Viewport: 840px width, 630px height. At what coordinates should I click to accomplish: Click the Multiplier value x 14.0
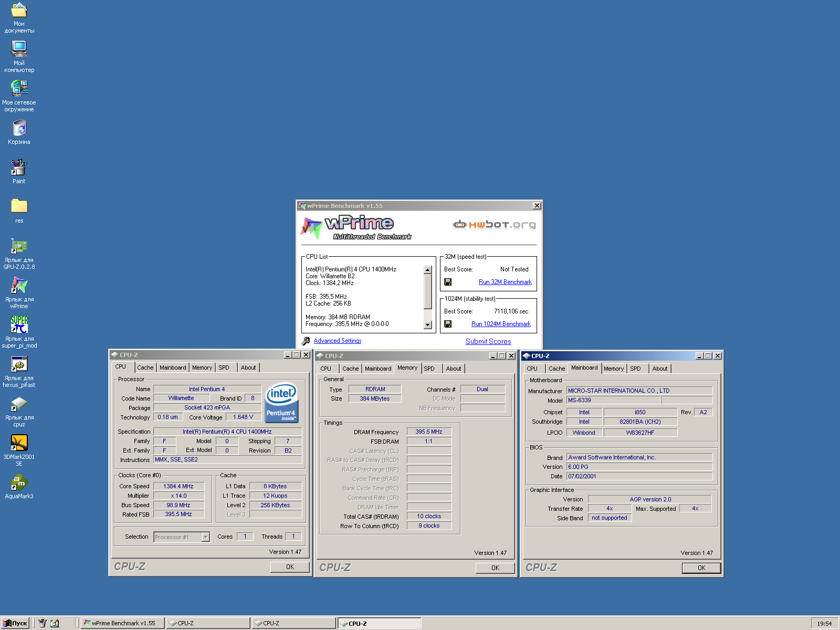[x=178, y=496]
